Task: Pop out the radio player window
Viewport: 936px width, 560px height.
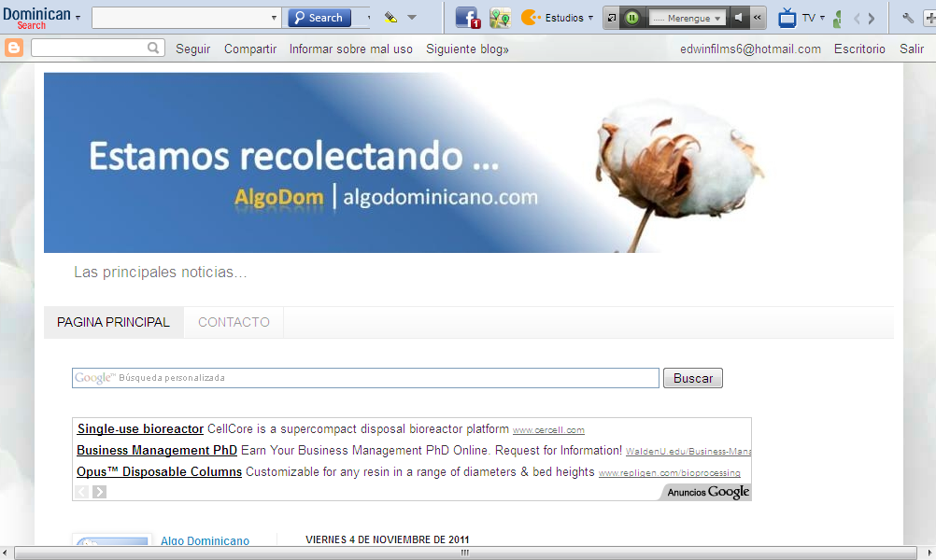Action: click(612, 18)
